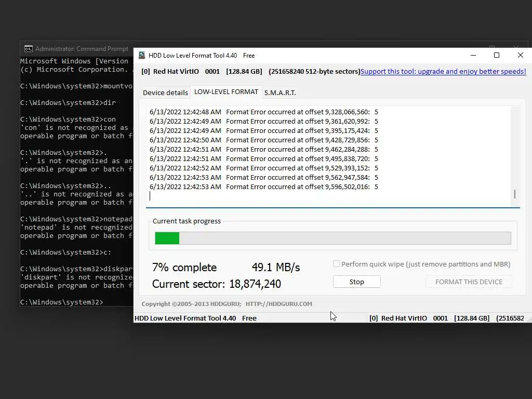The width and height of the screenshot is (532, 399).
Task: Select the LOW-LEVEL FORMAT tab
Action: coord(226,92)
